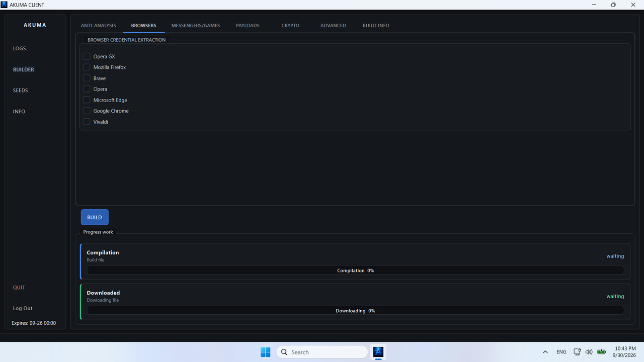Click the taskbar Search field
The image size is (644, 362).
[322, 352]
